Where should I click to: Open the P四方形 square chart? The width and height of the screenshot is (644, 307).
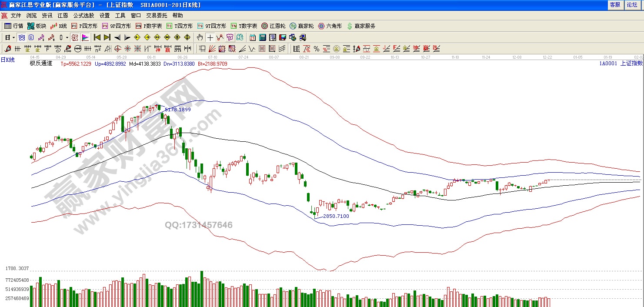pyautogui.click(x=85, y=26)
